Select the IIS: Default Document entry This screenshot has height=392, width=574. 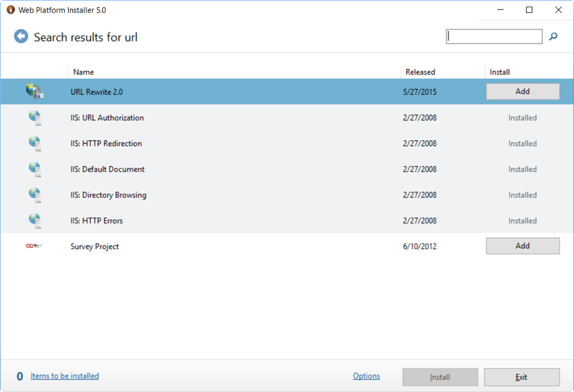click(x=108, y=169)
